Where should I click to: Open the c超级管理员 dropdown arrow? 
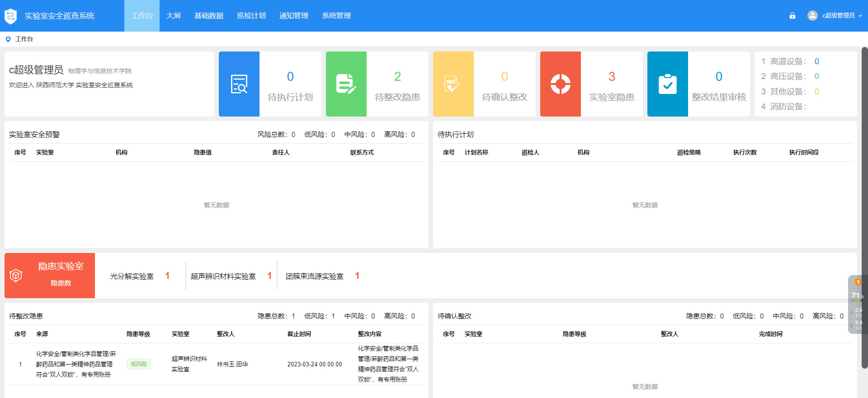click(x=860, y=16)
